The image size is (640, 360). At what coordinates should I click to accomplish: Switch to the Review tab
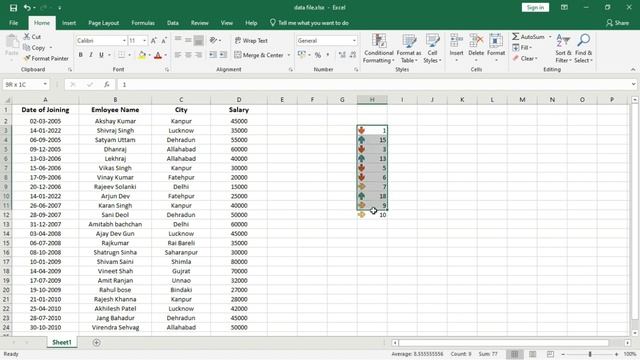(200, 23)
